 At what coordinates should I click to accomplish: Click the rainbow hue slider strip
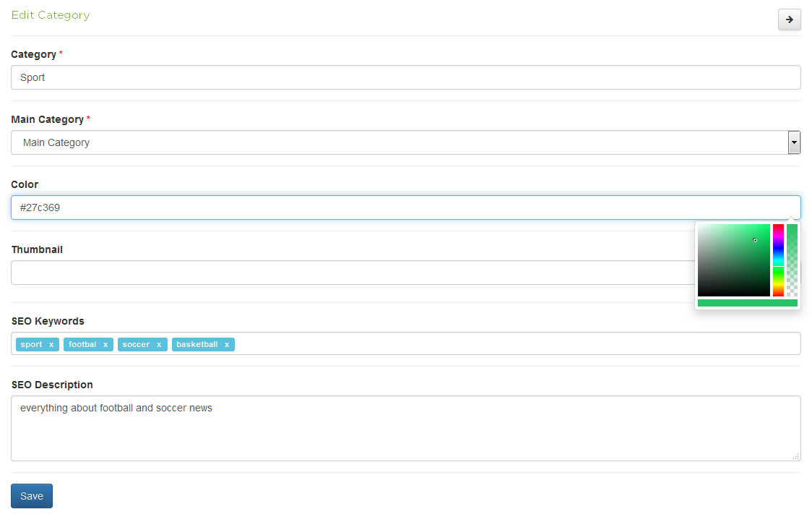(x=778, y=260)
